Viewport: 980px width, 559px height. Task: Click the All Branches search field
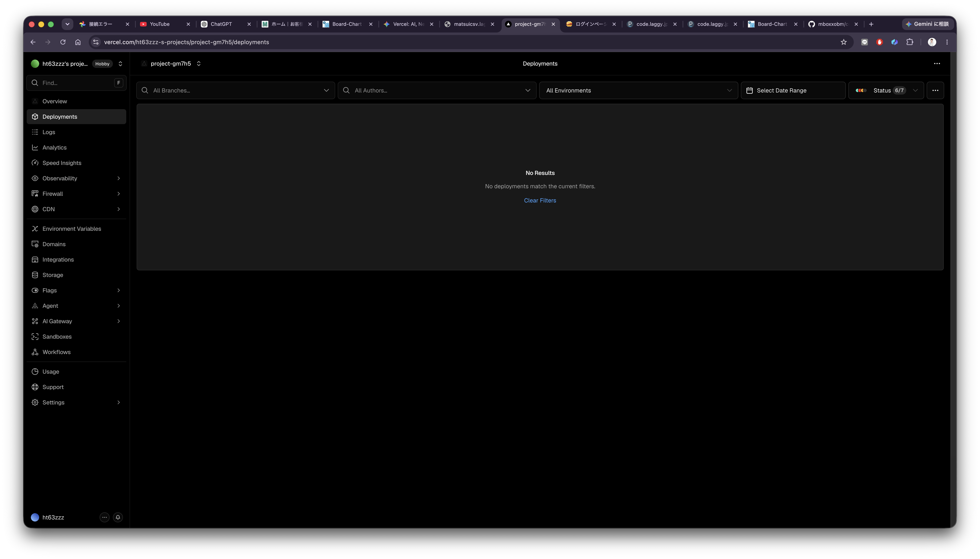(x=235, y=91)
